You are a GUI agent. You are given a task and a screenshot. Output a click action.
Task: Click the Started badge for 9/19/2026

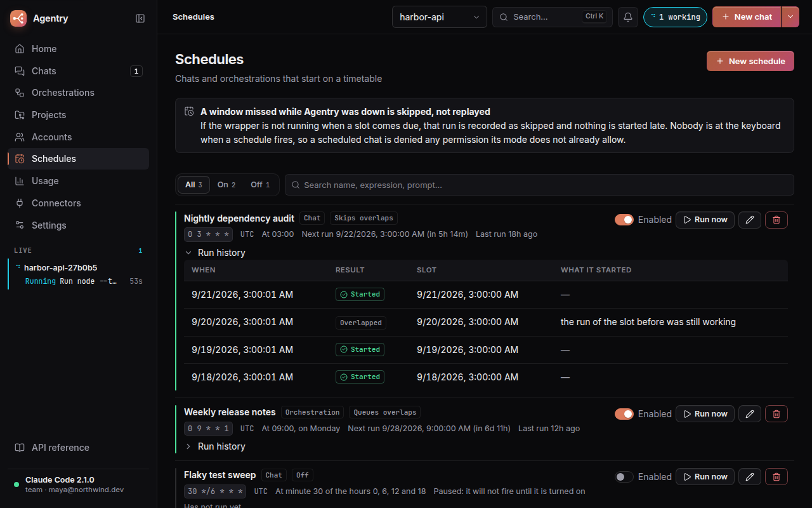[x=360, y=350]
